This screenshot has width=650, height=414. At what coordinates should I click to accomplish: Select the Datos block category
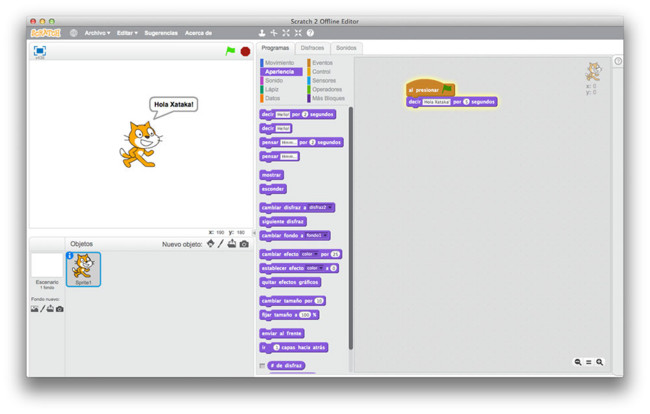click(272, 98)
